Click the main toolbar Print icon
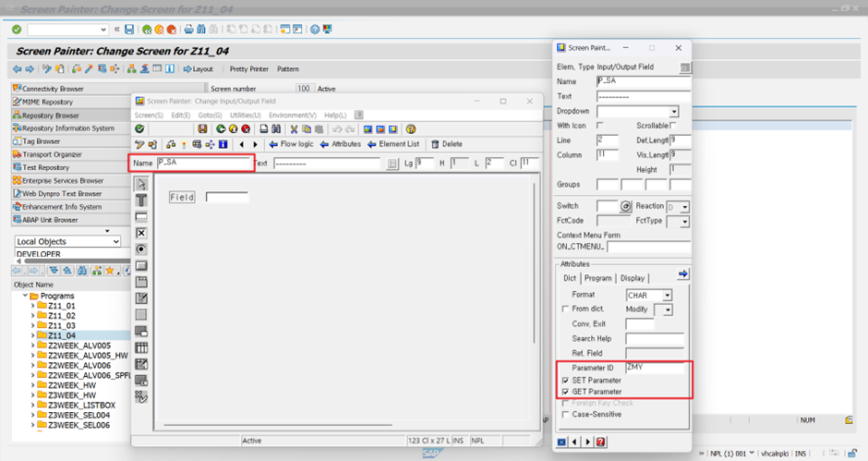Screen dimensions: 868x461 tap(188, 30)
